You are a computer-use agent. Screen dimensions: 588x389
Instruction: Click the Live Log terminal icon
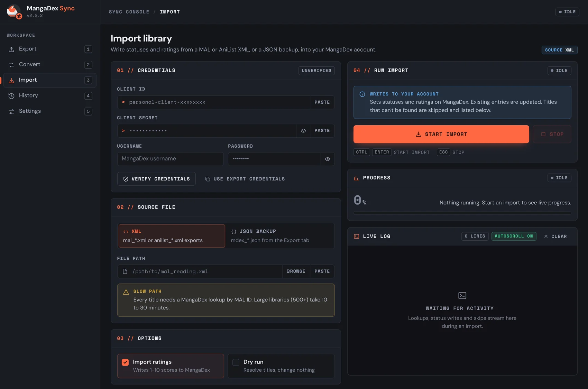click(356, 237)
